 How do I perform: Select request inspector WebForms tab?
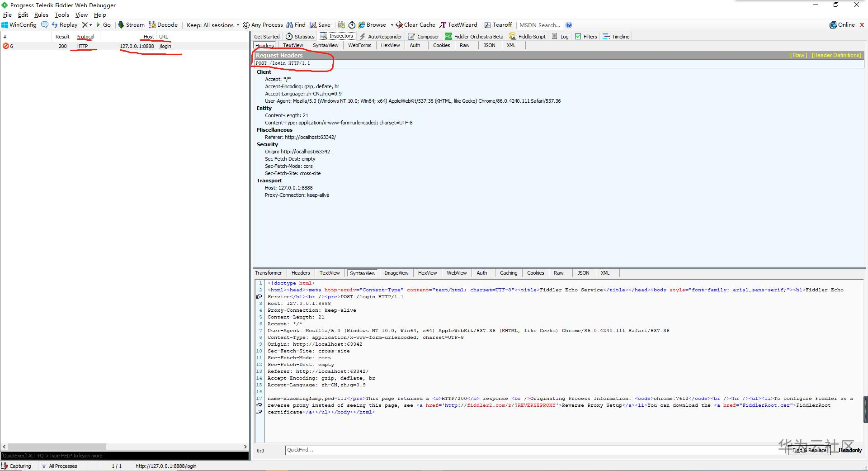pyautogui.click(x=360, y=45)
